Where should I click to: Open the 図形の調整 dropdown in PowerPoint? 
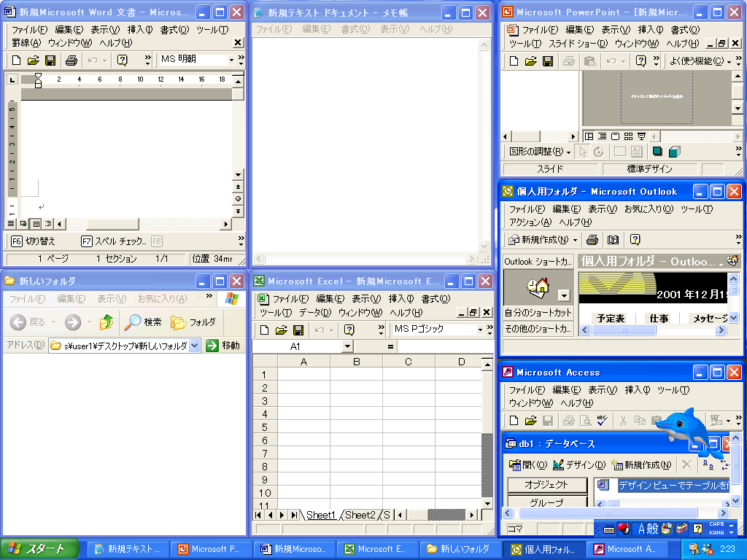coord(540,152)
